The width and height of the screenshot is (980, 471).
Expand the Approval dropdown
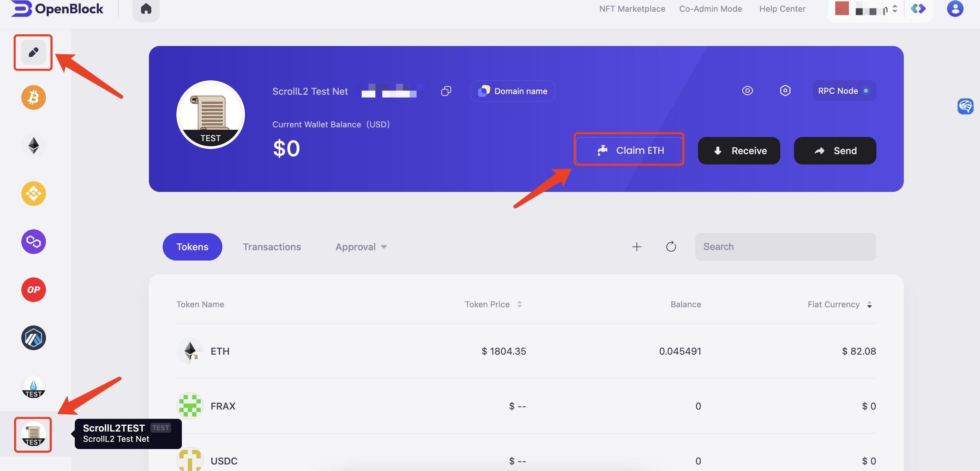(361, 247)
